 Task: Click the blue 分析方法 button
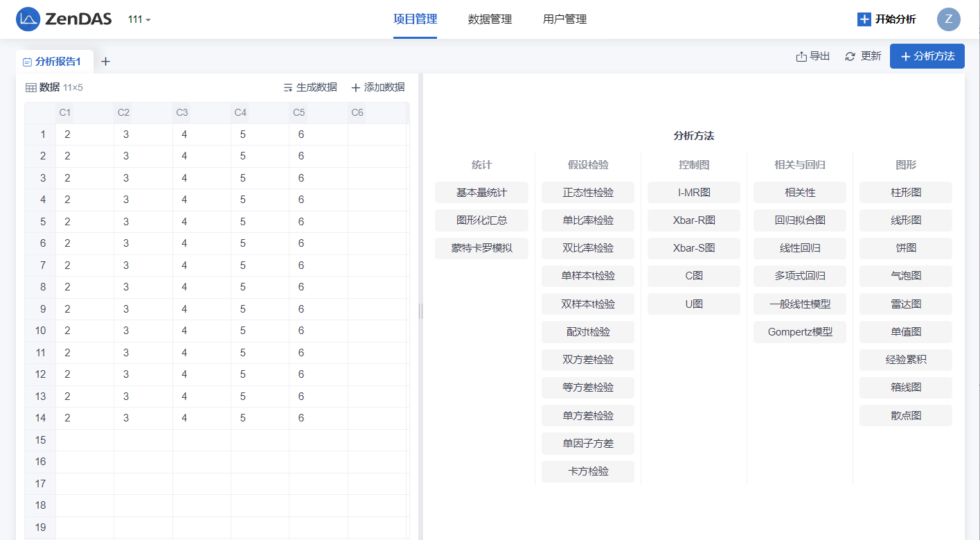pos(927,56)
